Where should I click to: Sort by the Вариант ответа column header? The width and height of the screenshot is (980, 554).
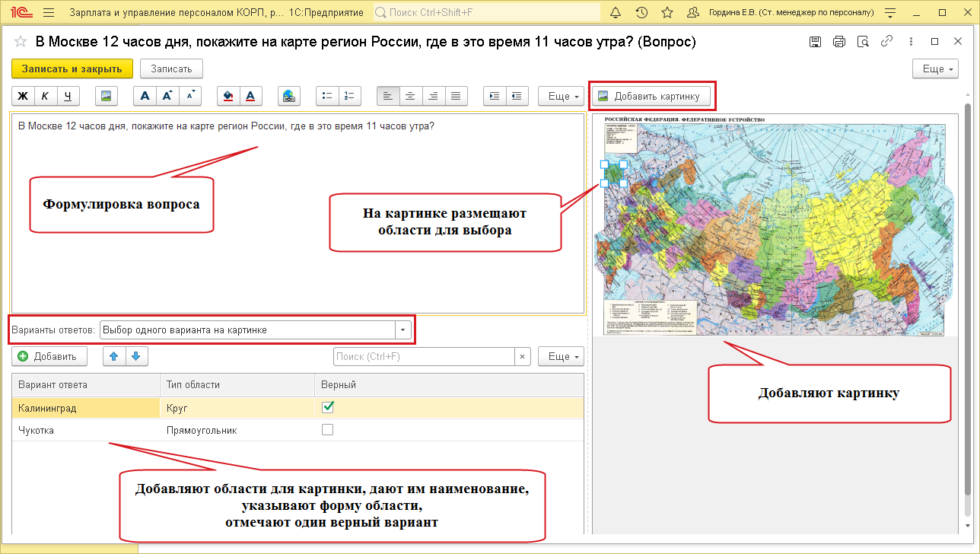[86, 384]
